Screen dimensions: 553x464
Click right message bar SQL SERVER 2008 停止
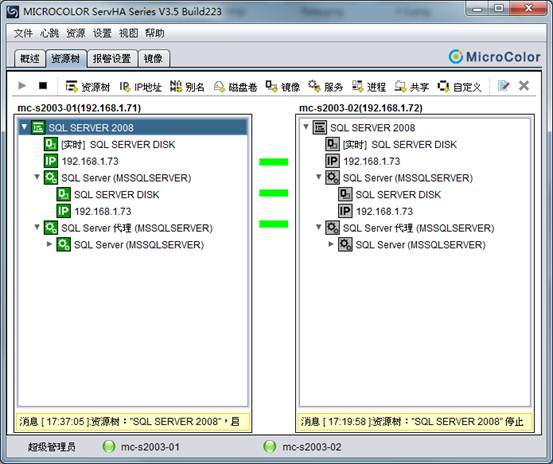[x=415, y=422]
